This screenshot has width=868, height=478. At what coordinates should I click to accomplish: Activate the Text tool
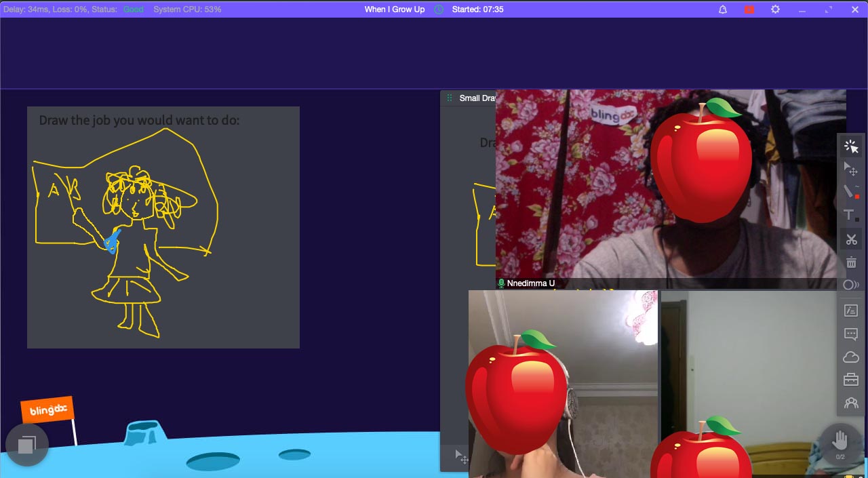[851, 216]
